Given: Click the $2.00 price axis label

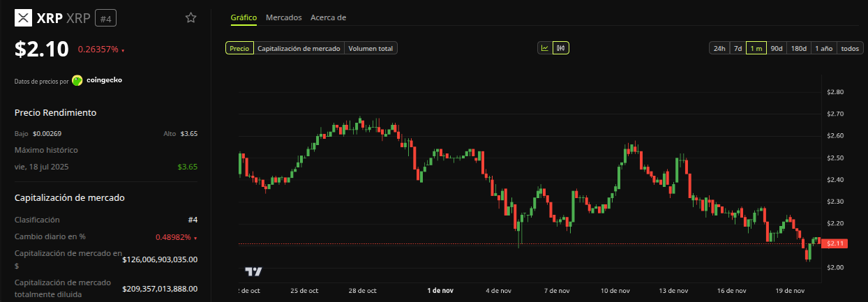Looking at the screenshot, I should pos(835,267).
